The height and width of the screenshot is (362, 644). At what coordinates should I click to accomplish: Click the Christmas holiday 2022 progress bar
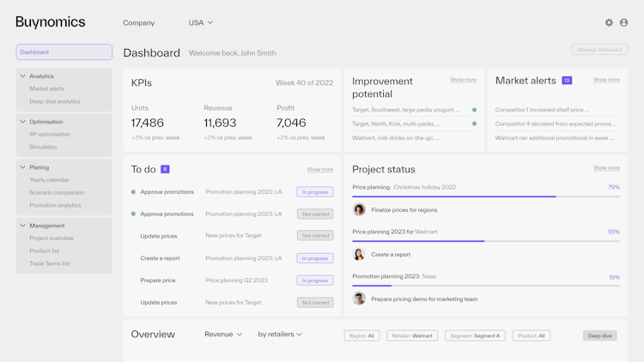coord(486,196)
